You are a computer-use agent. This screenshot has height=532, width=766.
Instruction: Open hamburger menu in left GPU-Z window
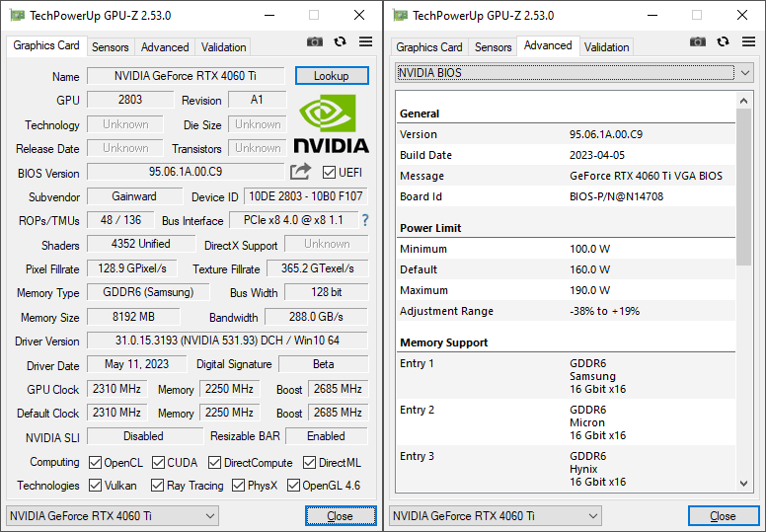(x=365, y=42)
